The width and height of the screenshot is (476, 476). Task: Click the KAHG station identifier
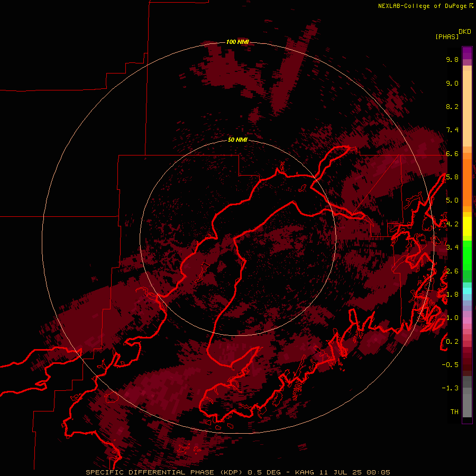[x=305, y=472]
